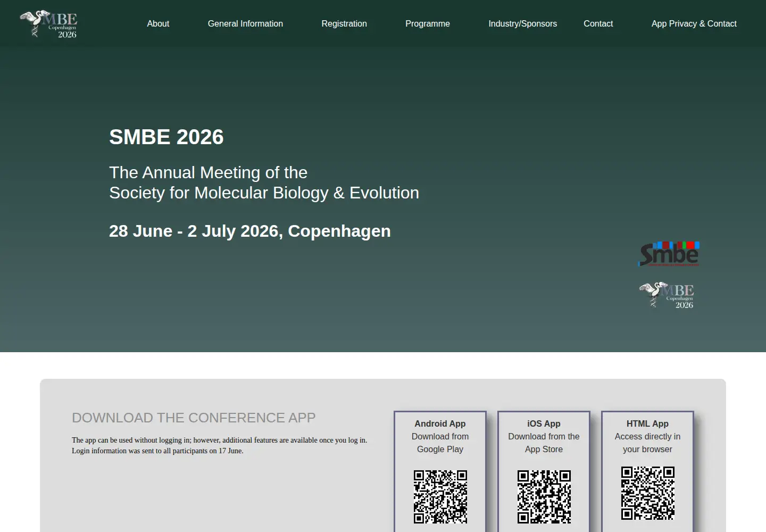Open the About menu

158,23
